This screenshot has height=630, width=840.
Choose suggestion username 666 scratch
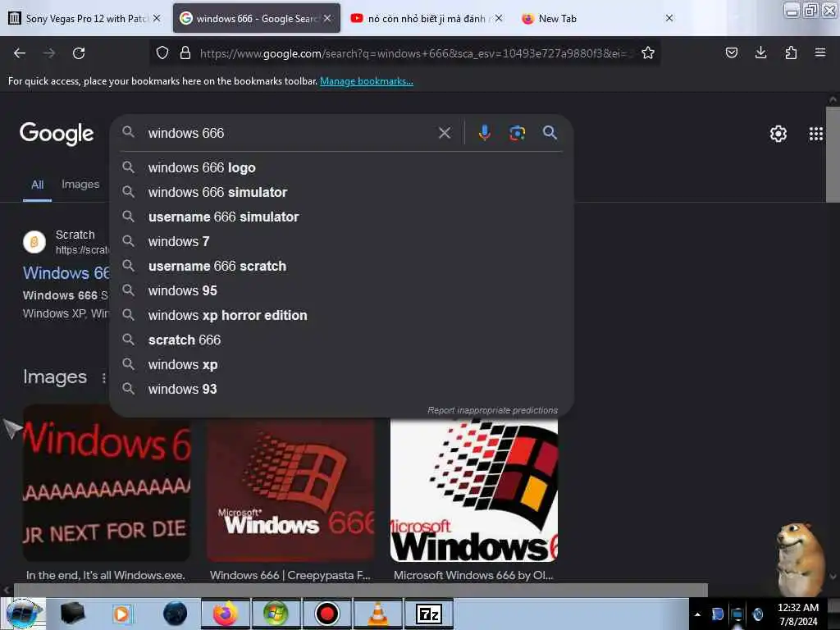tap(342, 267)
